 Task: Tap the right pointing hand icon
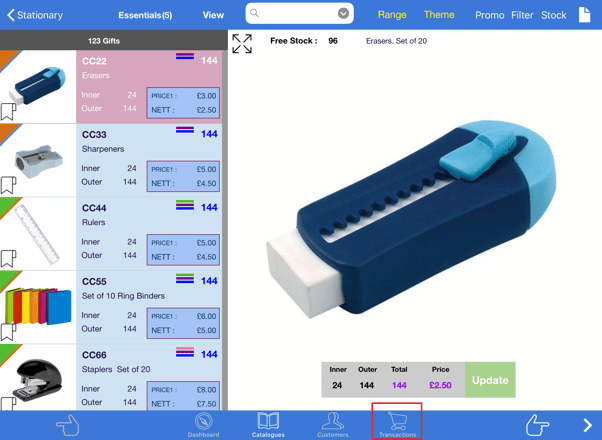[x=537, y=425]
